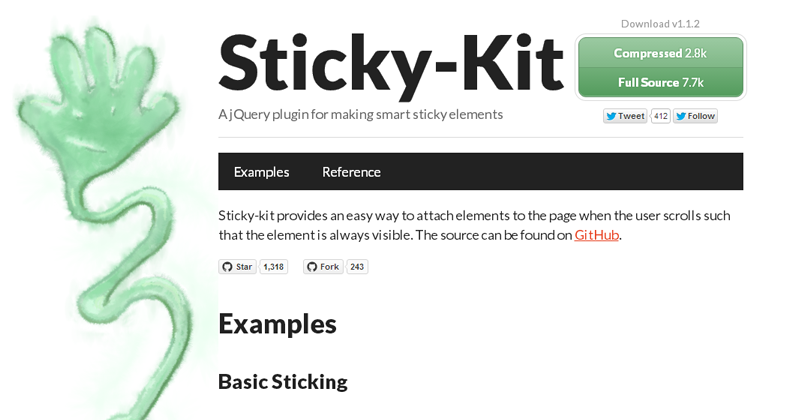Download the Full Source 7.7k version

(660, 82)
